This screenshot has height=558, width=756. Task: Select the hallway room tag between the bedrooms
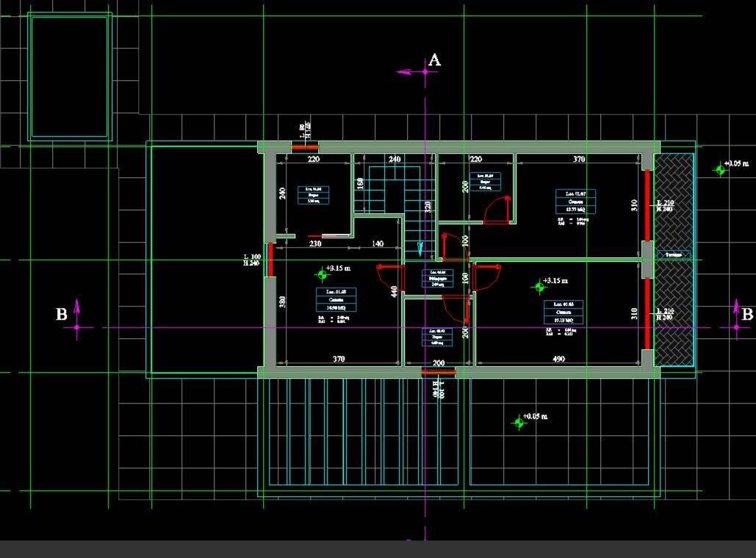click(437, 279)
